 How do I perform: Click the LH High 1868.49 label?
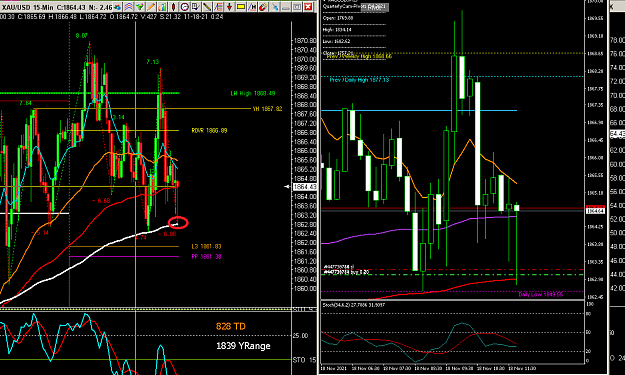pos(253,93)
